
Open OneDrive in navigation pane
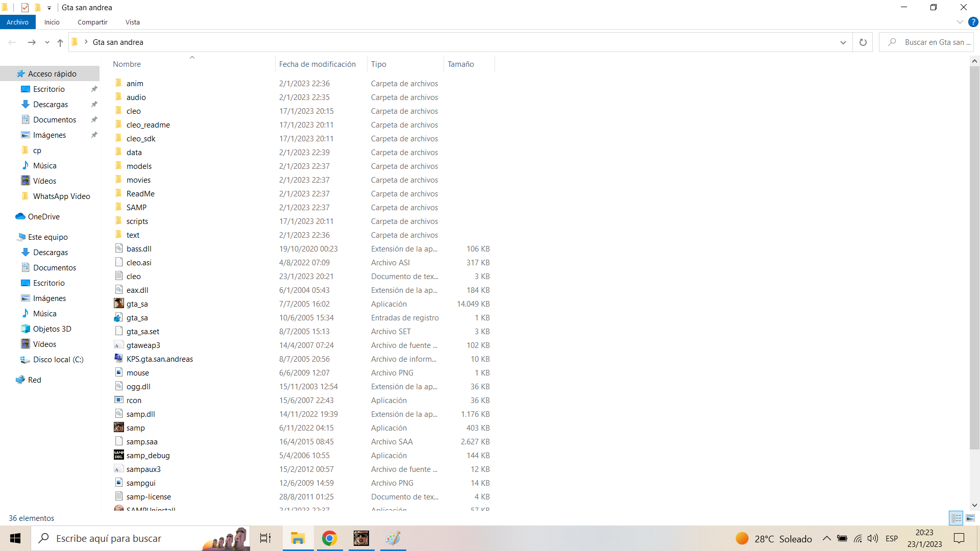[43, 216]
